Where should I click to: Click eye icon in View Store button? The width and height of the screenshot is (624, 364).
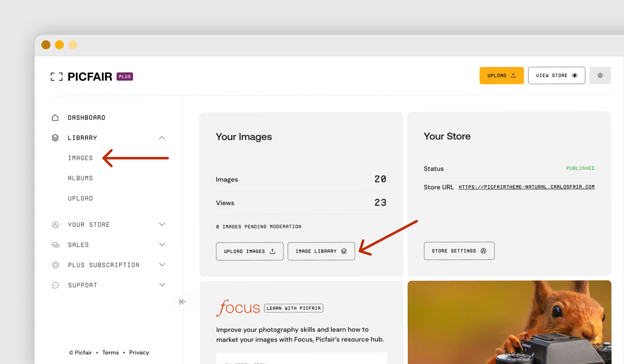pos(575,75)
